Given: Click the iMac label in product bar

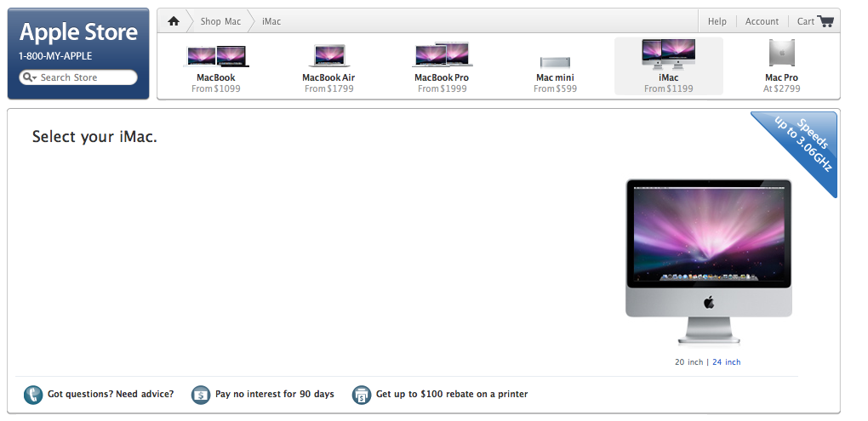Looking at the screenshot, I should coord(669,77).
